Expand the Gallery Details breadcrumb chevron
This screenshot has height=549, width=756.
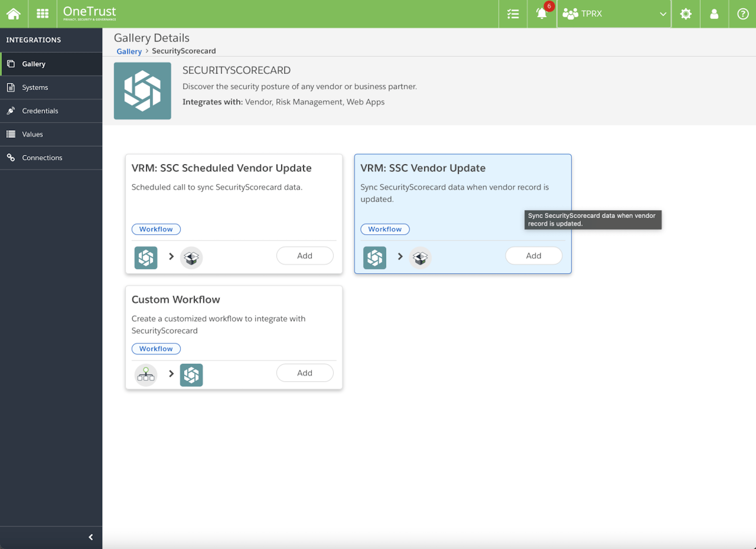(147, 51)
